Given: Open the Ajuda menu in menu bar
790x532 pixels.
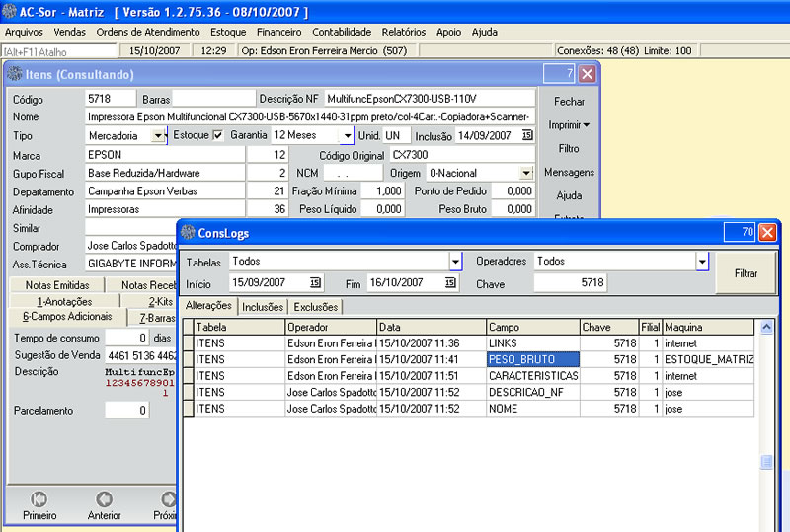Looking at the screenshot, I should coord(485,32).
